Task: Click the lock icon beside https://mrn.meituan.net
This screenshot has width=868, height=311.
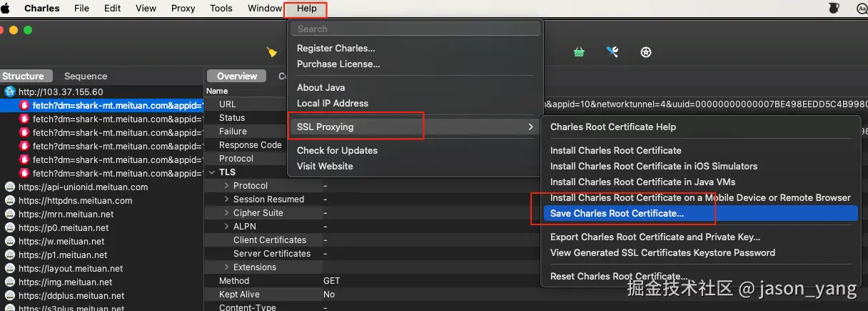Action: coord(10,214)
